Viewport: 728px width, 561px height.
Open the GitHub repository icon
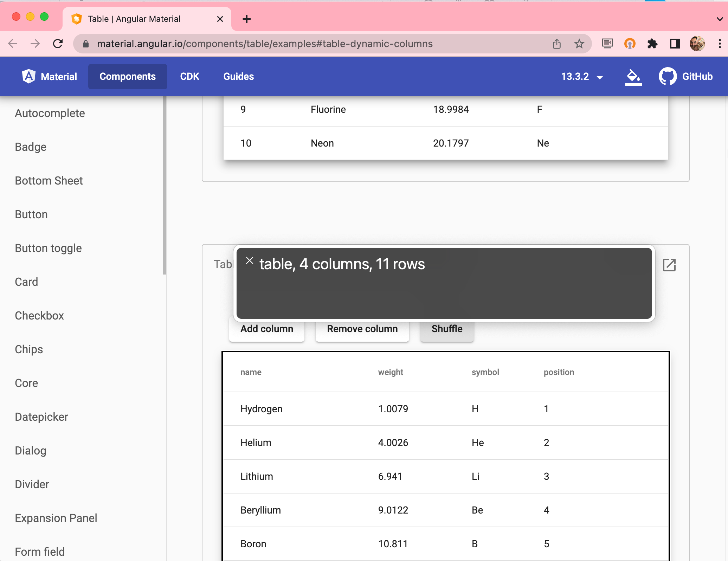tap(668, 76)
